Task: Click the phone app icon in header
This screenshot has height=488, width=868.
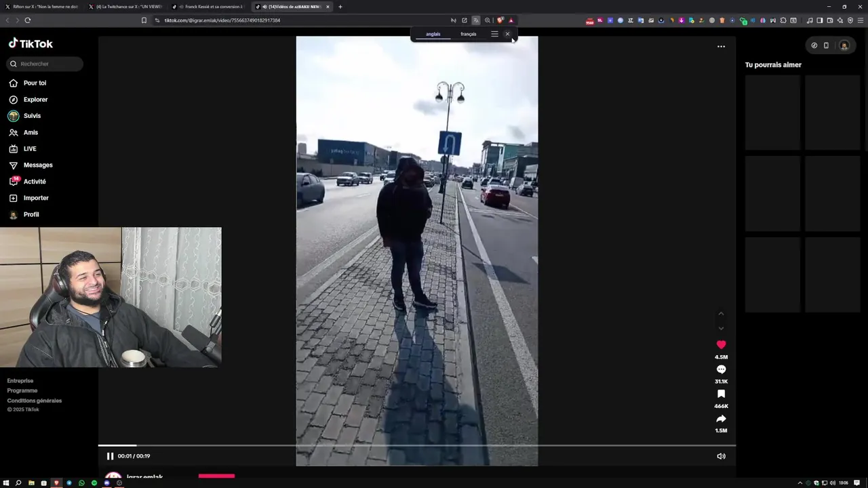Action: (x=826, y=45)
